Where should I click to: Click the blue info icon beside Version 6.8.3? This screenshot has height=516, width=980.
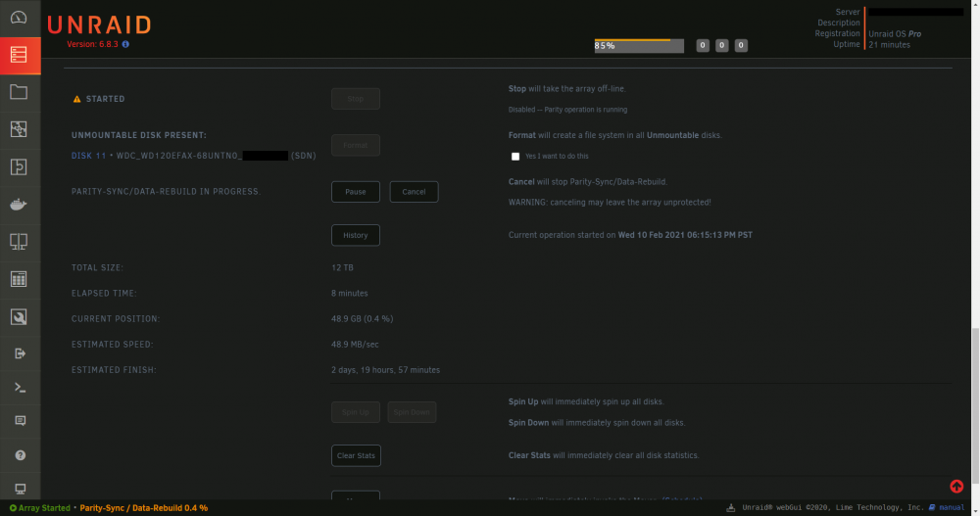tap(125, 44)
